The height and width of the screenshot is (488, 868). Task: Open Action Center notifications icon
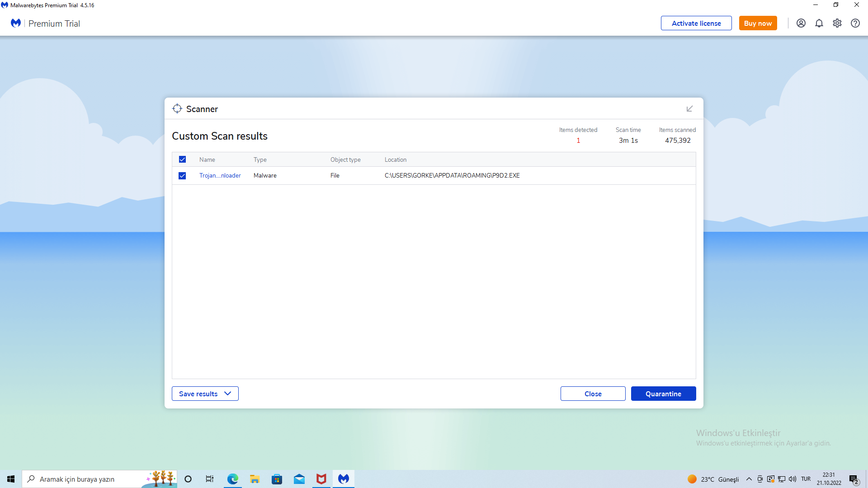coord(854,479)
